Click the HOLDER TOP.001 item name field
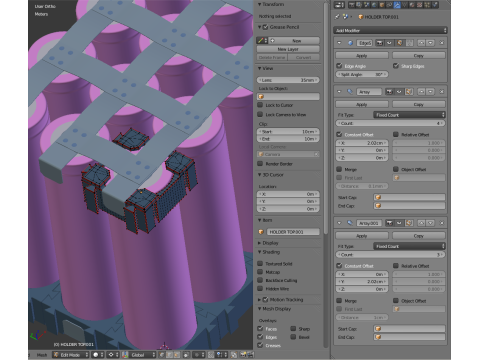Viewport: 480px width, 360px height. click(293, 232)
